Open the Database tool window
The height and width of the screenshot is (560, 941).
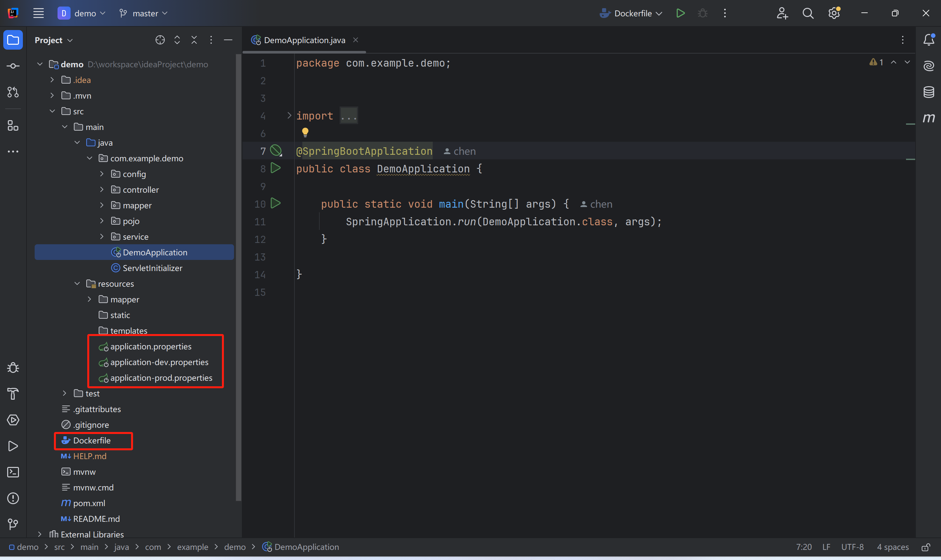pos(929,92)
